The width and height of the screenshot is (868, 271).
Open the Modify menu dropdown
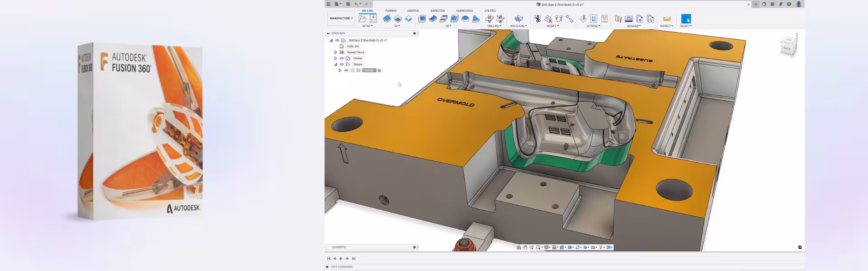552,26
